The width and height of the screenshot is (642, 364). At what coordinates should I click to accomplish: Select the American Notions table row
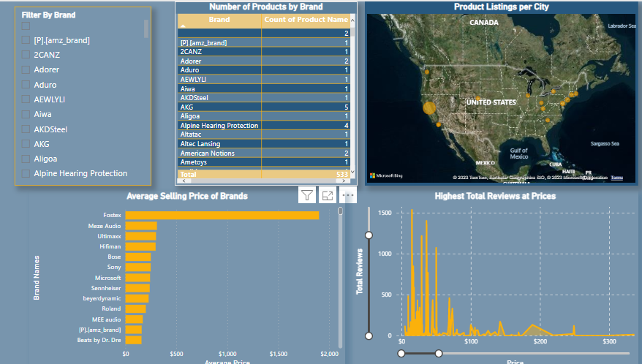tap(219, 153)
